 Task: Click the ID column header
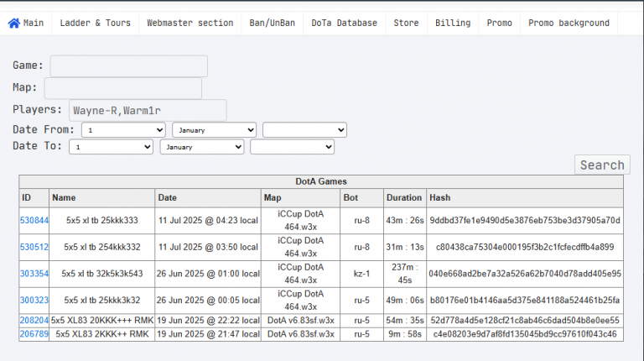34,198
